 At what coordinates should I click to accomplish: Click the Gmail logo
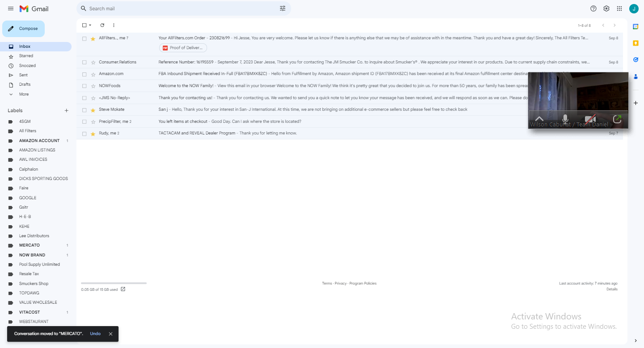click(34, 8)
